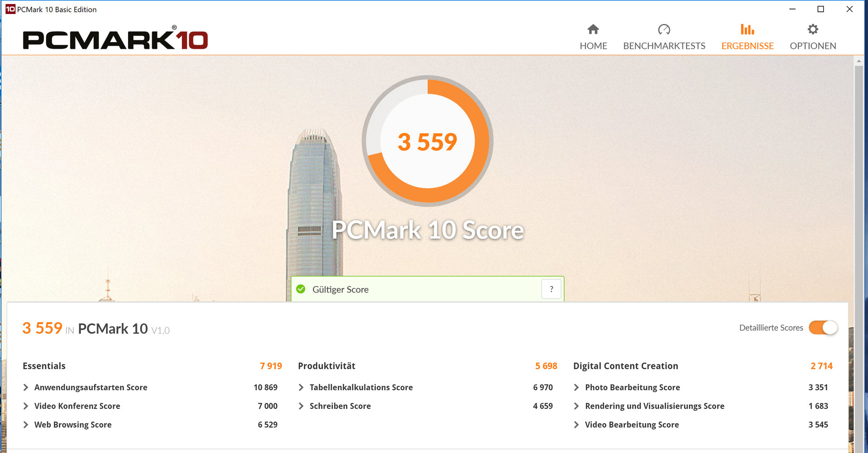
Task: Click the Video Bearbeitung value 3 545
Action: click(x=818, y=425)
